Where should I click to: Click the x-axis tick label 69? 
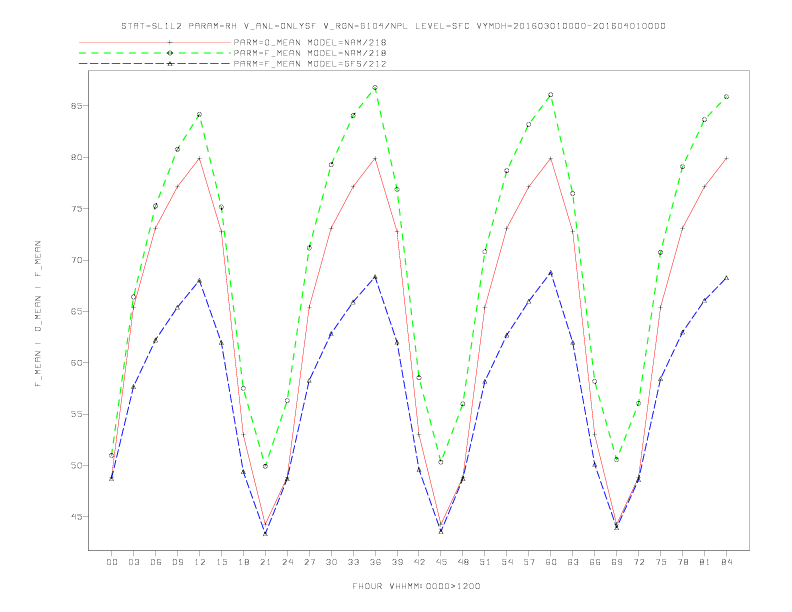[x=617, y=562]
